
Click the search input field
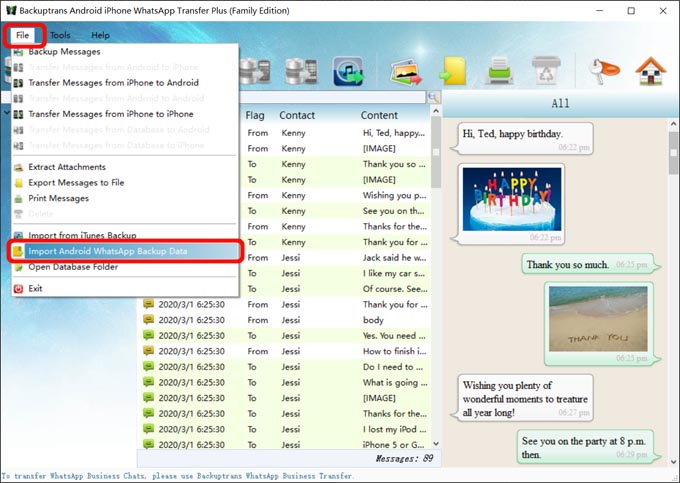click(x=332, y=97)
